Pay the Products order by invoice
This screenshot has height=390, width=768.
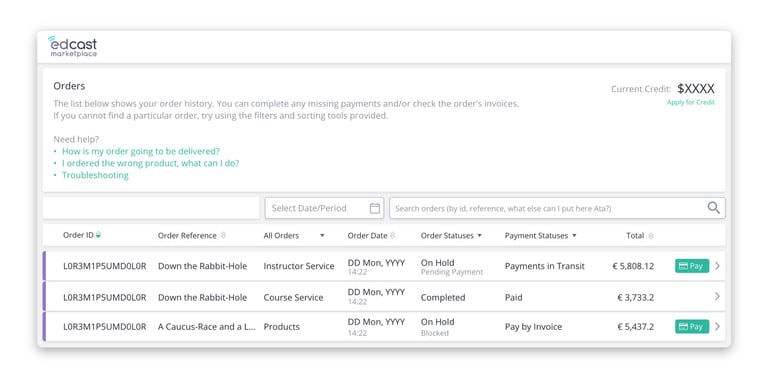[x=692, y=326]
